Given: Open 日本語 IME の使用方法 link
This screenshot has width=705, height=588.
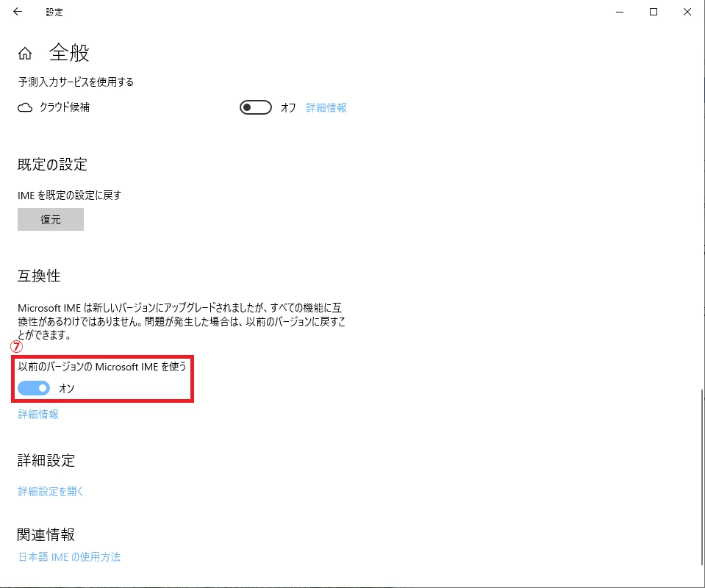Looking at the screenshot, I should click(69, 557).
